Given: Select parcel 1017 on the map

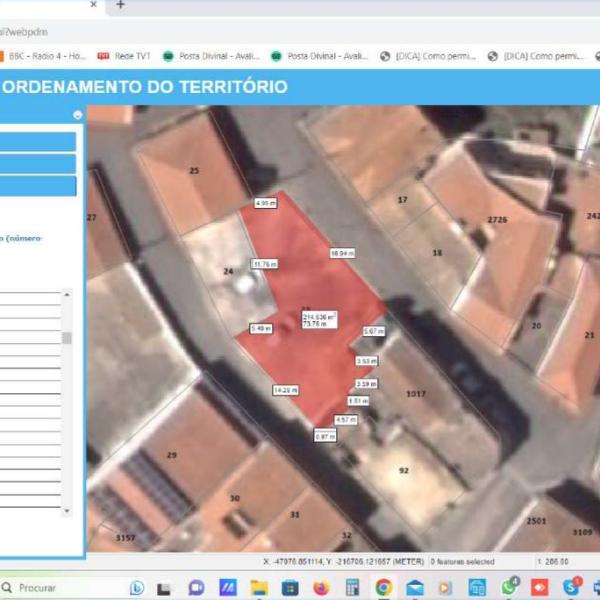Looking at the screenshot, I should coord(415,394).
